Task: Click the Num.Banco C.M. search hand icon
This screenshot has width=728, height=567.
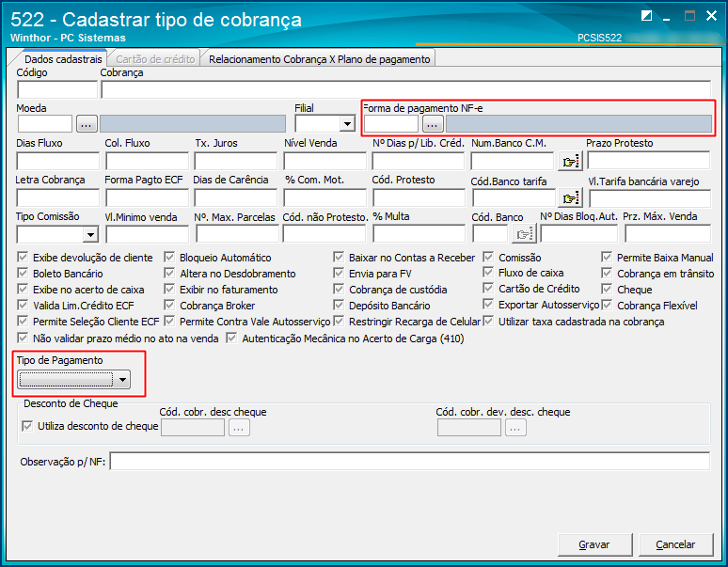Action: click(570, 162)
